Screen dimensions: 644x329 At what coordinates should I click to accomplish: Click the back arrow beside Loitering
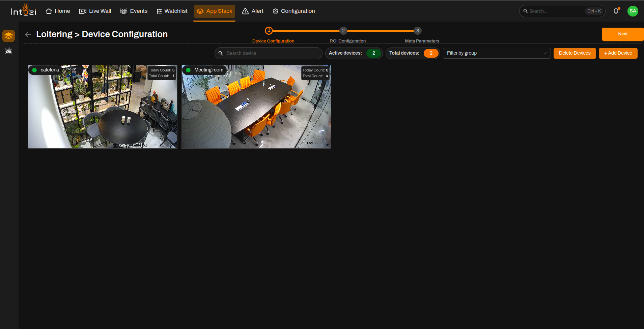click(28, 34)
